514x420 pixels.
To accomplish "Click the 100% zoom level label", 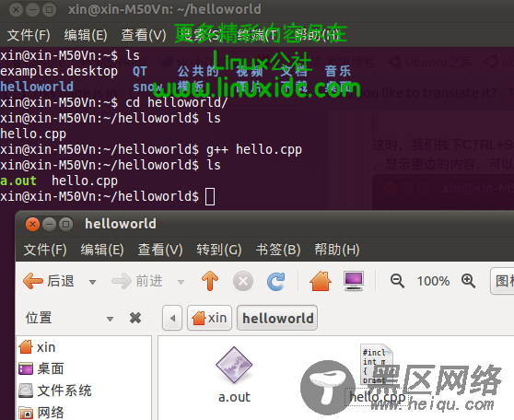I will click(x=433, y=281).
